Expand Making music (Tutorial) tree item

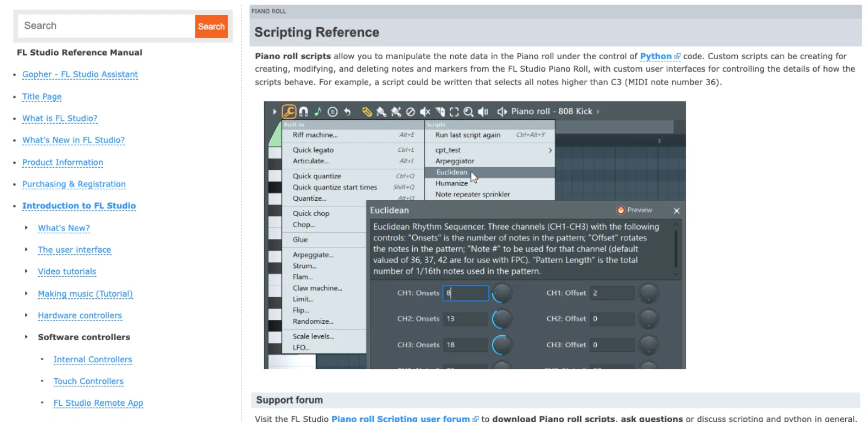click(26, 293)
